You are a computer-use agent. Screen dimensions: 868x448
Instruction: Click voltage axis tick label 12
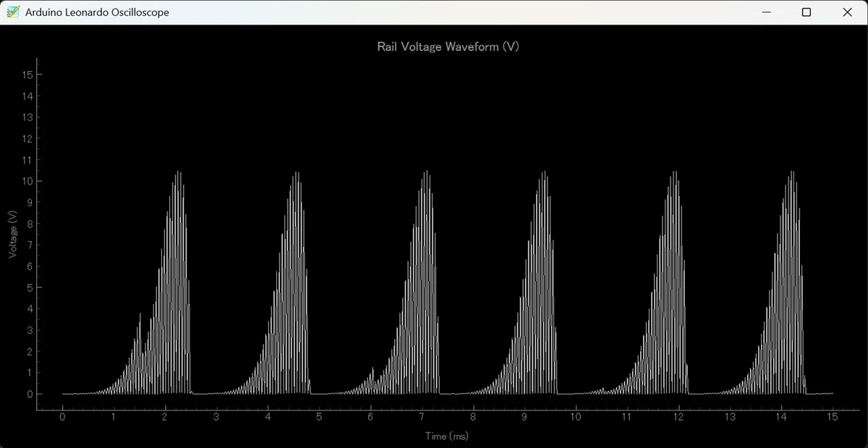28,138
